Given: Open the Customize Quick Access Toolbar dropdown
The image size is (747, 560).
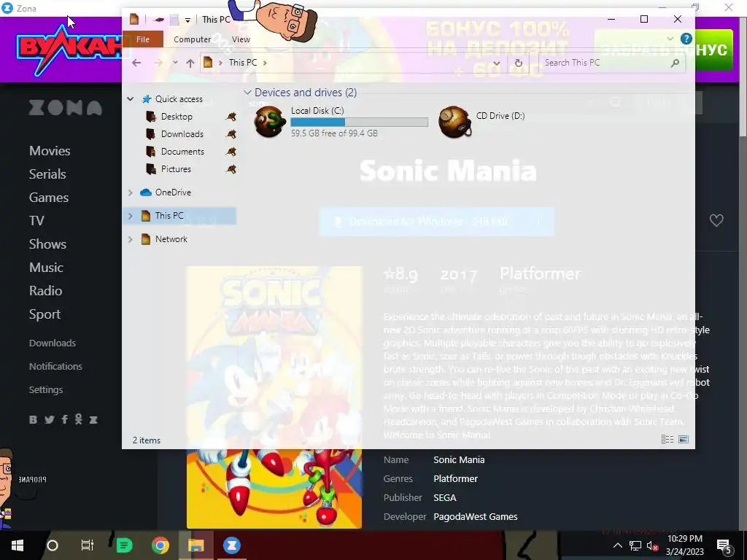Looking at the screenshot, I should pos(187,20).
